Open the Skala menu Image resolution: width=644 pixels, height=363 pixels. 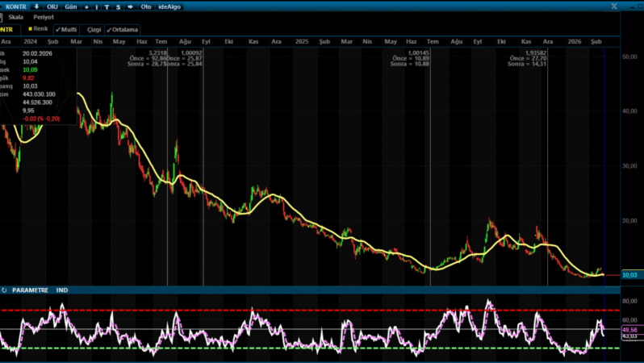[15, 17]
